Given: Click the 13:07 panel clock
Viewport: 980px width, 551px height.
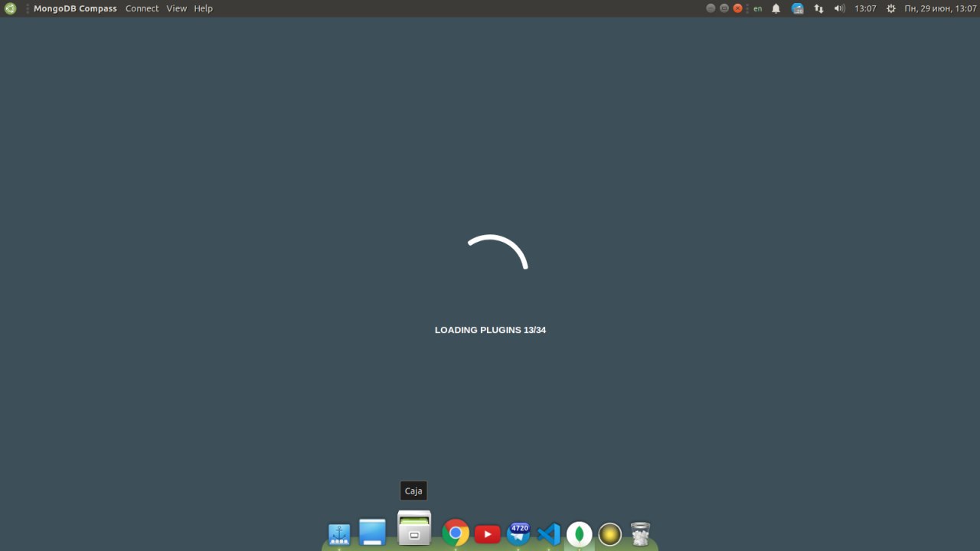Looking at the screenshot, I should (x=865, y=8).
